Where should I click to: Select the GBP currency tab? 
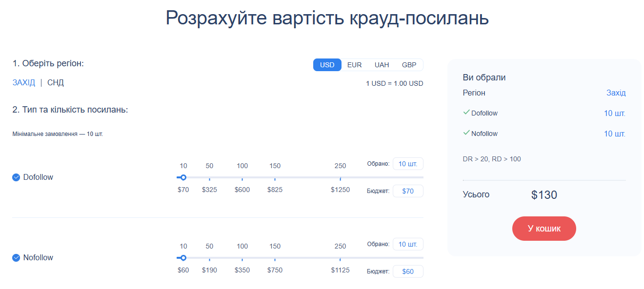tap(409, 64)
